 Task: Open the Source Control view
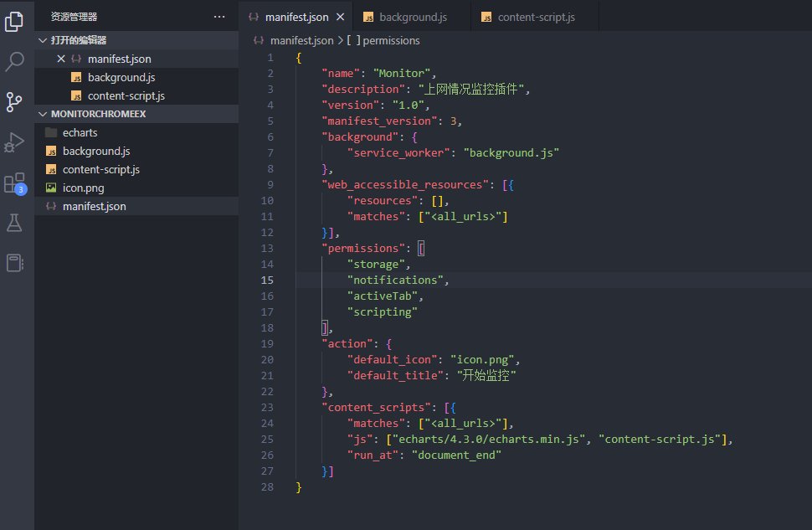coord(14,102)
